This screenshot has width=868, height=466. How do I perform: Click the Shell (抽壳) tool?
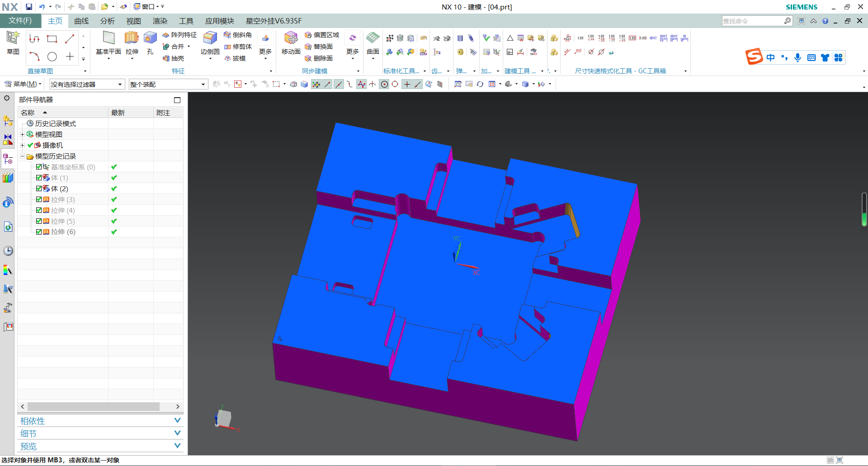tap(173, 58)
